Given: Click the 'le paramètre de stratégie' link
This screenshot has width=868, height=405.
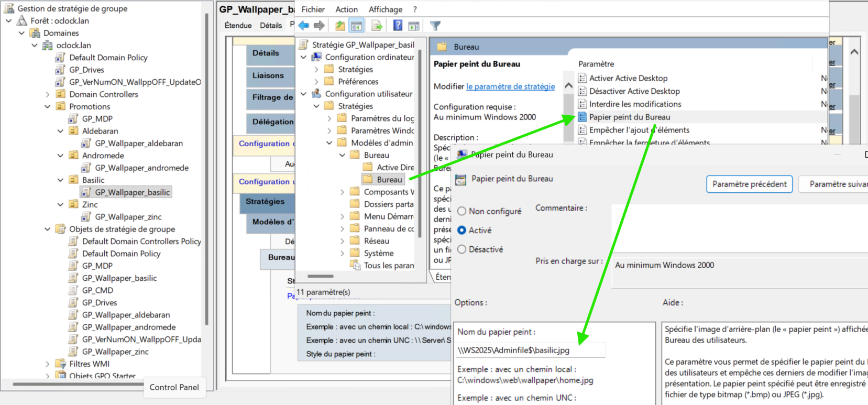Looking at the screenshot, I should click(510, 86).
